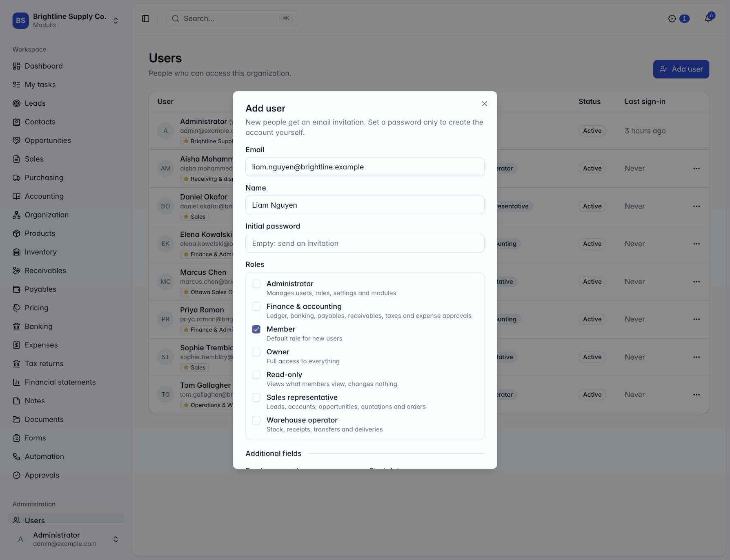Open row actions for Aisha Mohammed
Screen dimensions: 730x560
[697, 169]
